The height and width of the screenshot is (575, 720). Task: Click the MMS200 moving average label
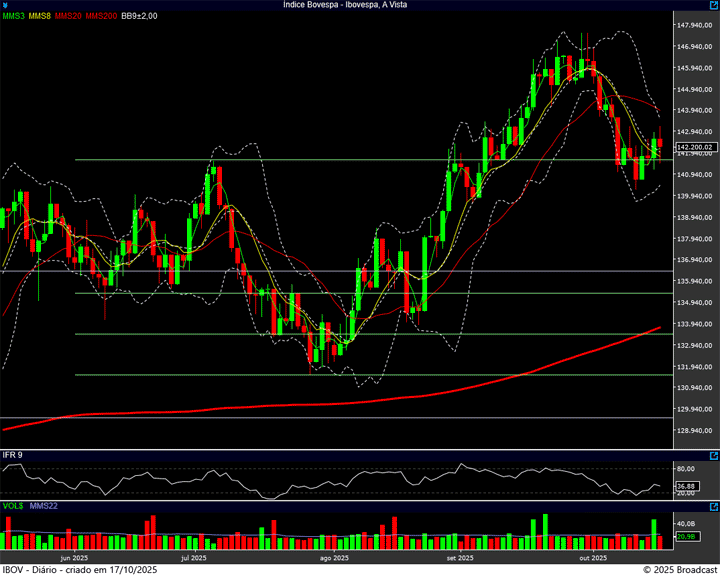pos(101,17)
